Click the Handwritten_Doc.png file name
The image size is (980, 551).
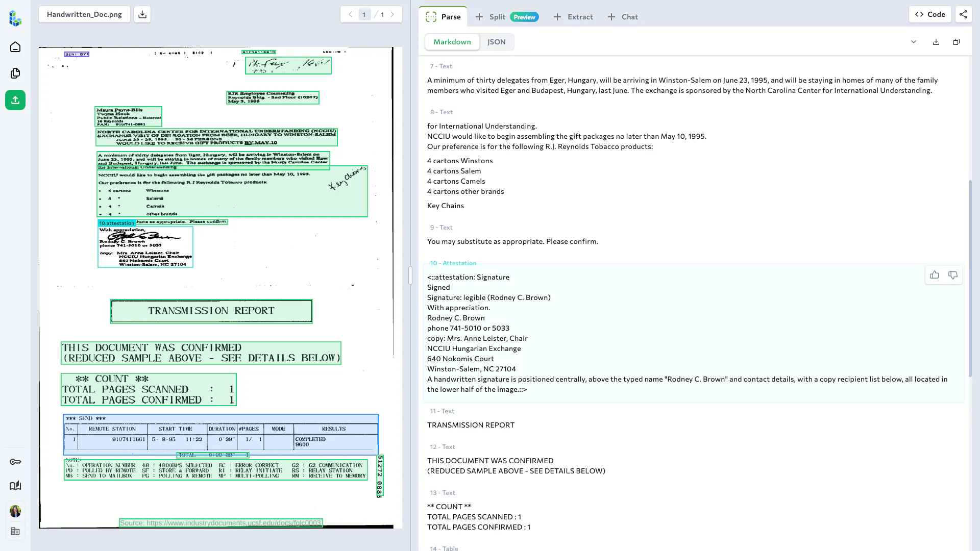coord(84,14)
